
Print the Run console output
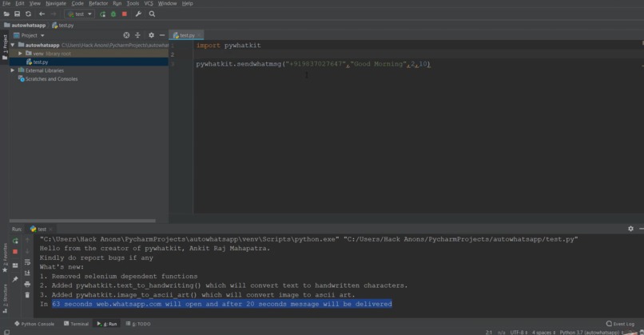click(27, 284)
